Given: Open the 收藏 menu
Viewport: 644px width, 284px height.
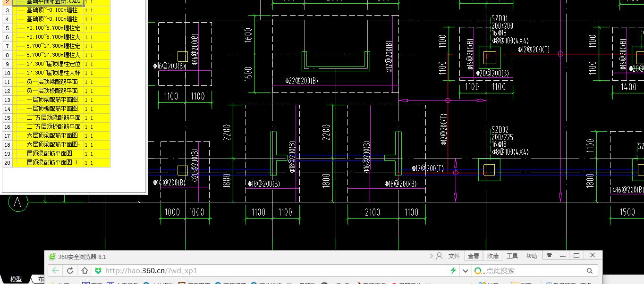Looking at the screenshot, I should [493, 256].
